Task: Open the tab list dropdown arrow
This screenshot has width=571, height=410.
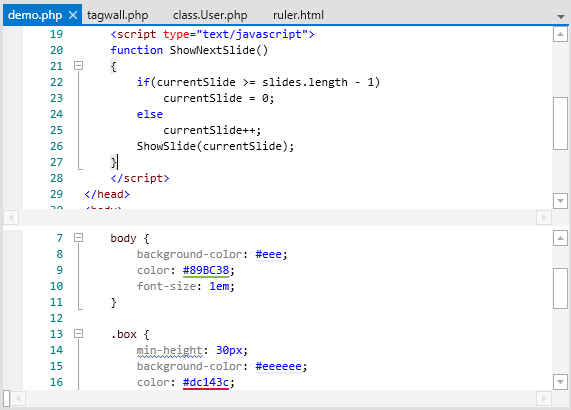Action: 560,16
